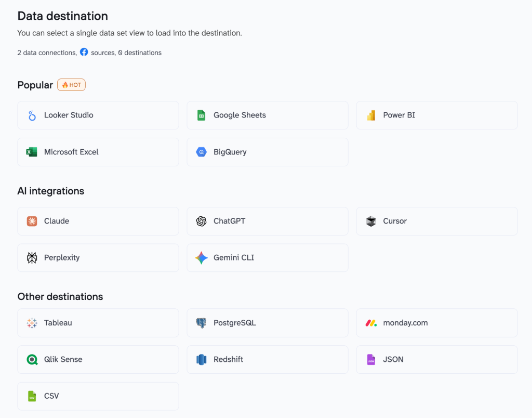The height and width of the screenshot is (418, 532).
Task: Click the Google Sheets icon
Action: tap(201, 115)
